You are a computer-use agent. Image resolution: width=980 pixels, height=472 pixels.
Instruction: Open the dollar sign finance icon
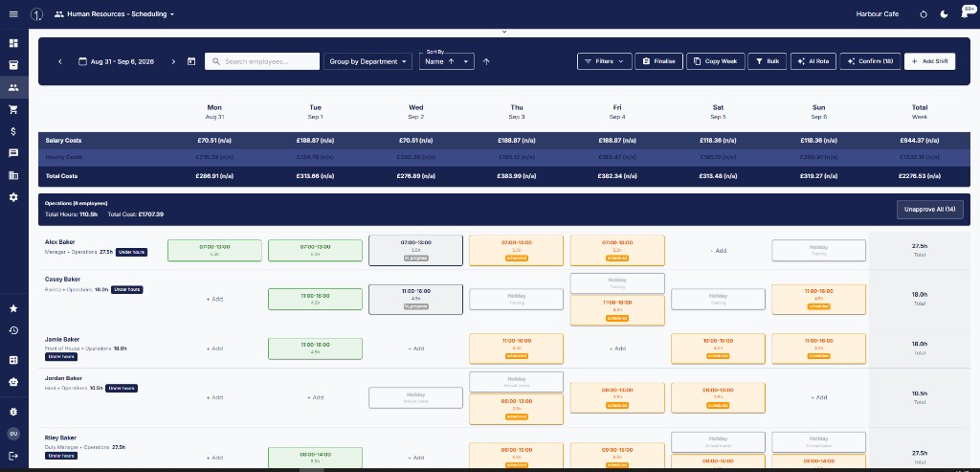(x=13, y=131)
